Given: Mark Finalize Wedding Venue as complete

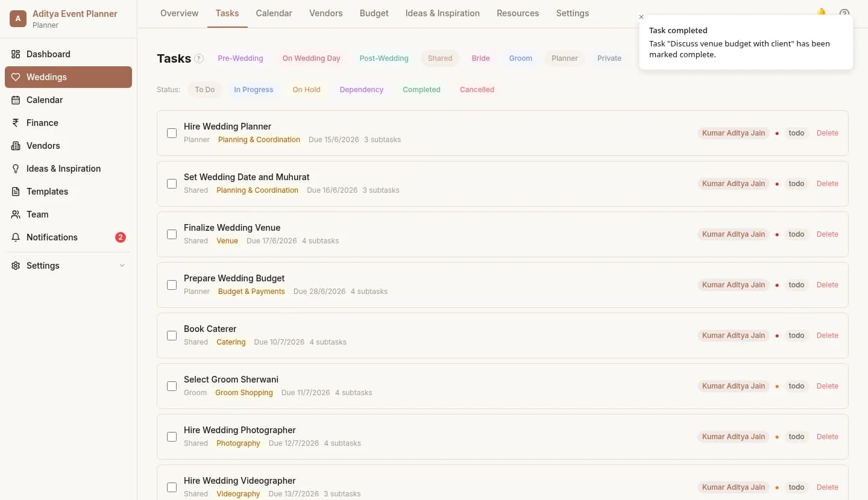Looking at the screenshot, I should coord(172,234).
